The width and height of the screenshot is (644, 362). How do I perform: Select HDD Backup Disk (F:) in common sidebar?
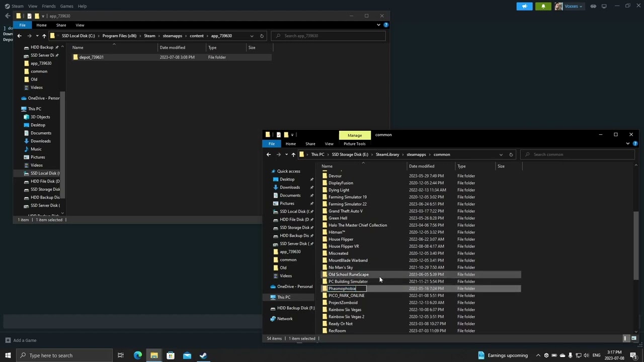click(296, 308)
